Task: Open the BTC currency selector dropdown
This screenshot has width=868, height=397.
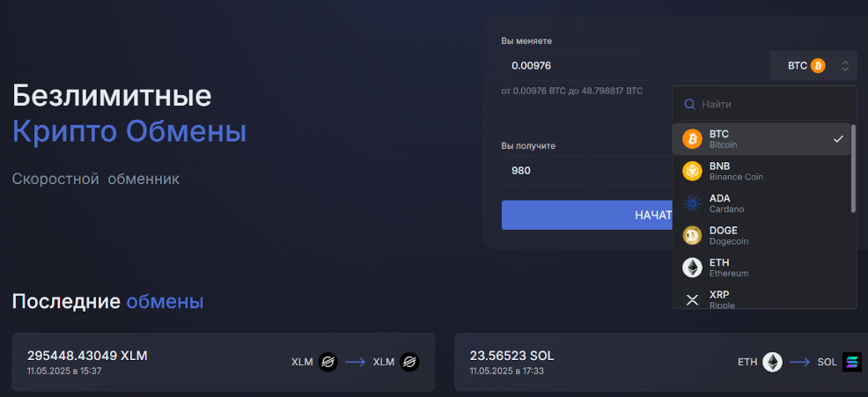Action: (x=813, y=66)
